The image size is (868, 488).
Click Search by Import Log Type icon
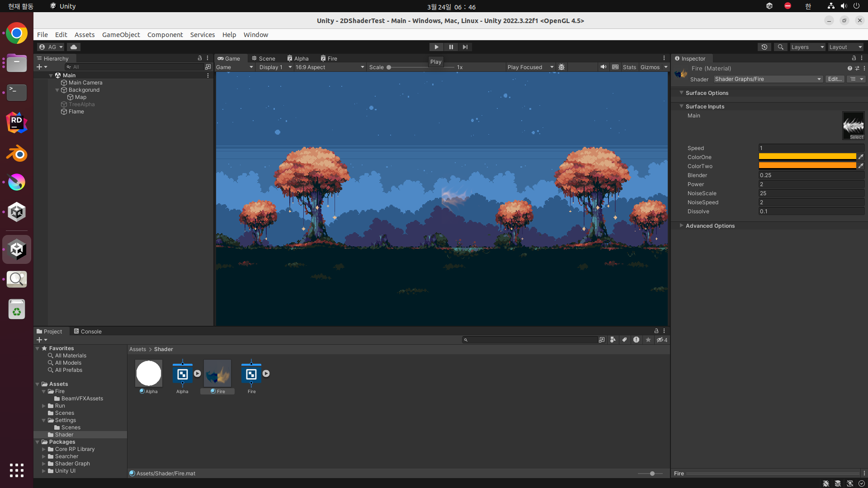(637, 340)
